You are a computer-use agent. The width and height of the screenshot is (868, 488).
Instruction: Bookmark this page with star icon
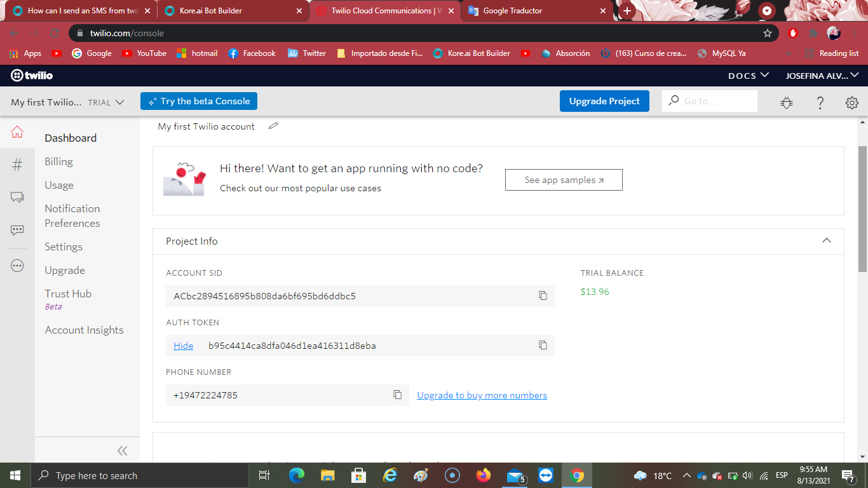coord(768,33)
